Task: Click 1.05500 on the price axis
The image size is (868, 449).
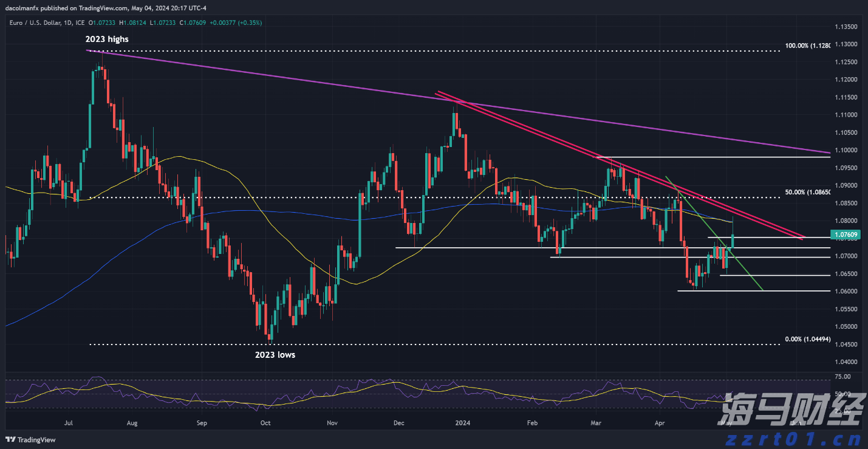Action: [846, 309]
